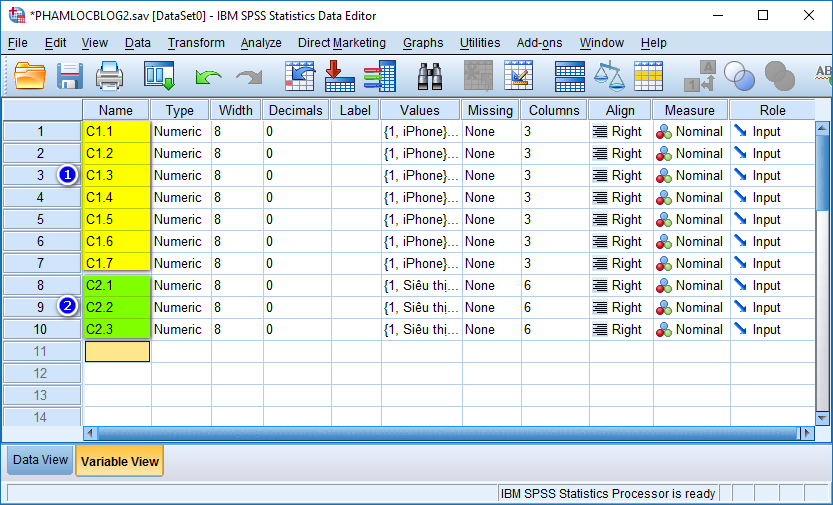Click the horizontal scrollbar right arrow
833x505 pixels.
pyautogui.click(x=808, y=433)
